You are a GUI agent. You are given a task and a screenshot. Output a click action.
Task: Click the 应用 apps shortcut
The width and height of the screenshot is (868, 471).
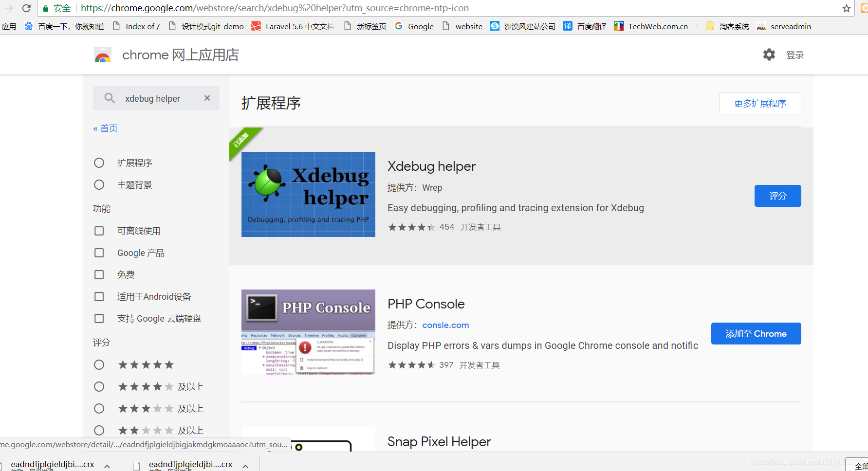pyautogui.click(x=9, y=26)
